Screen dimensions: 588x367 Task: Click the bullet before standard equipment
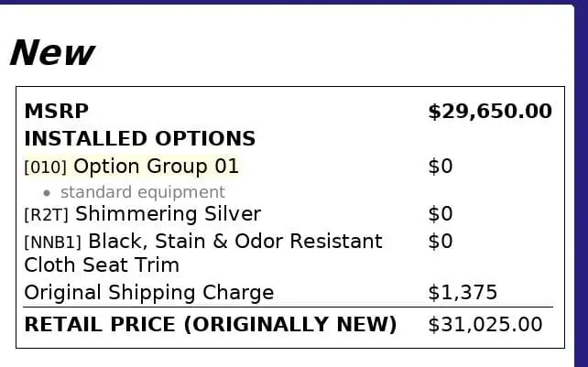pos(47,193)
